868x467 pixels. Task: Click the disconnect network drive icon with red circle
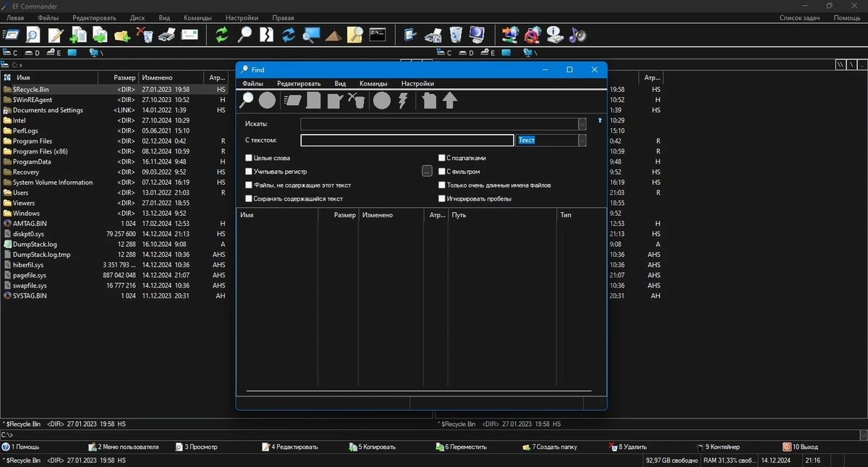(533, 34)
